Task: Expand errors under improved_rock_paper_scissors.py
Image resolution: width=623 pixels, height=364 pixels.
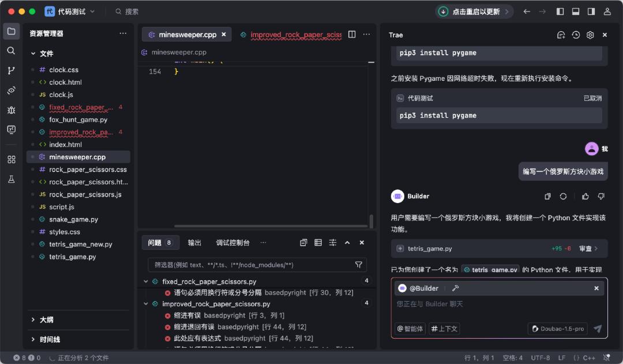Action: pos(145,304)
